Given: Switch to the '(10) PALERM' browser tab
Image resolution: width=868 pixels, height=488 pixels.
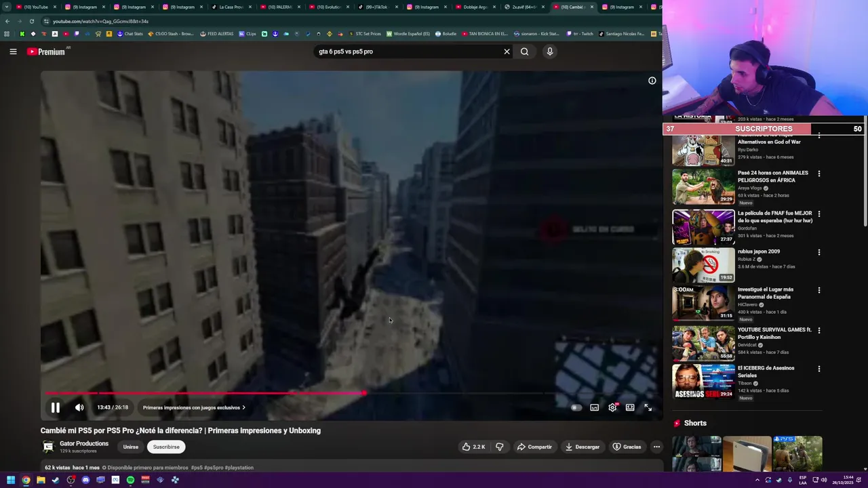Looking at the screenshot, I should (x=279, y=7).
